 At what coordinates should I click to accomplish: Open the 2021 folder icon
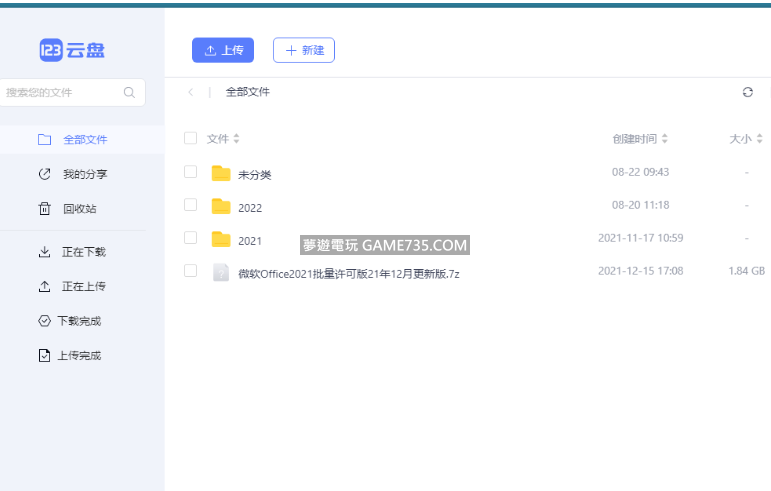pyautogui.click(x=221, y=240)
